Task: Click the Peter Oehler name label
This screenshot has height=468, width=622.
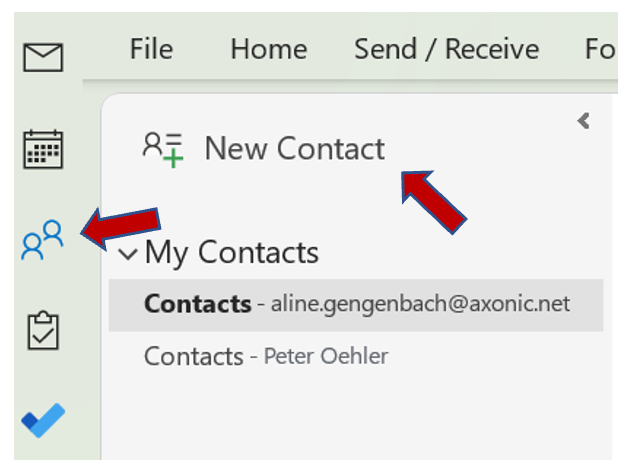Action: coord(325,357)
